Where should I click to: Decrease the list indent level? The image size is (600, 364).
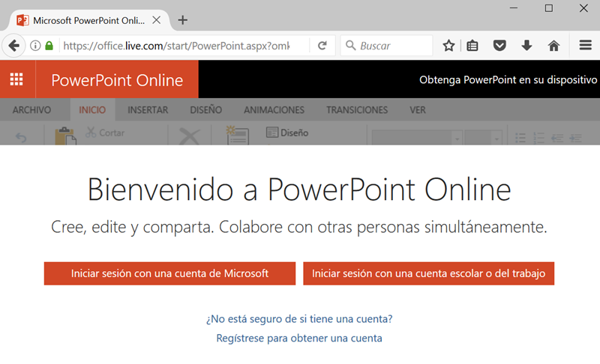click(557, 138)
